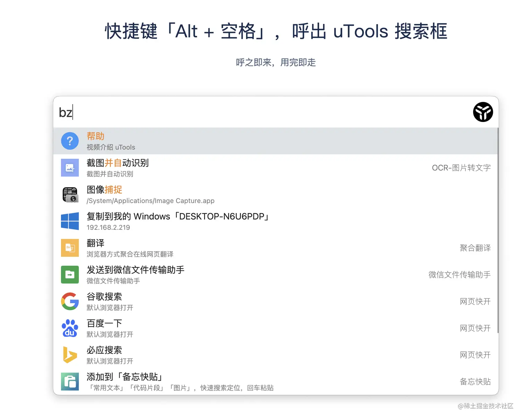This screenshot has width=524, height=420.
Task: Choose 复制到我的 Windows DESKTOP-N6U6PDP title
Action: pos(178,216)
